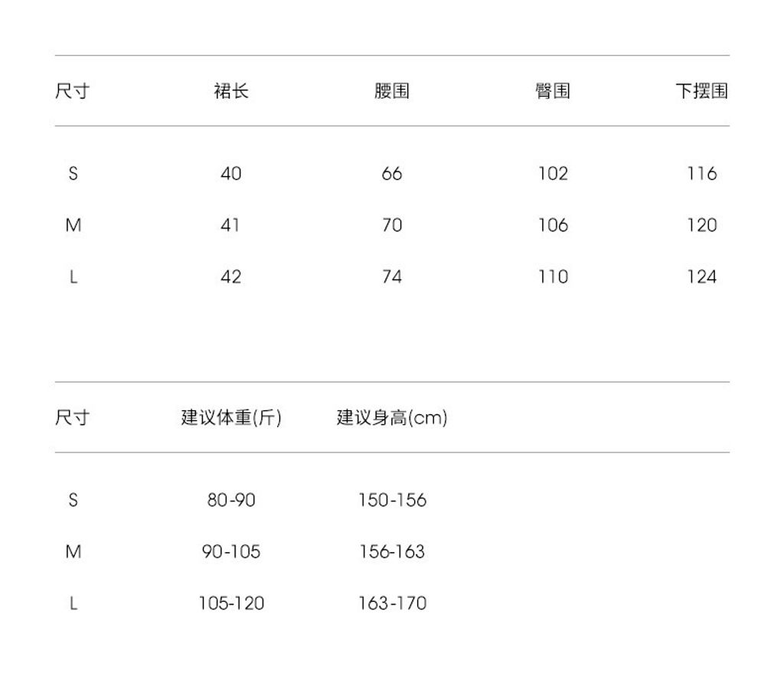Click height range 150-156
The height and width of the screenshot is (673, 784).
click(x=392, y=501)
